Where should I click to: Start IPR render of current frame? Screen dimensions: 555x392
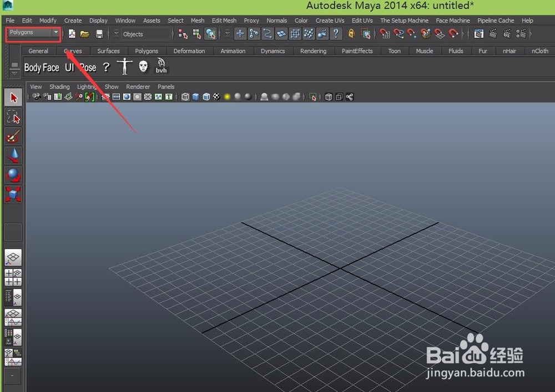507,34
